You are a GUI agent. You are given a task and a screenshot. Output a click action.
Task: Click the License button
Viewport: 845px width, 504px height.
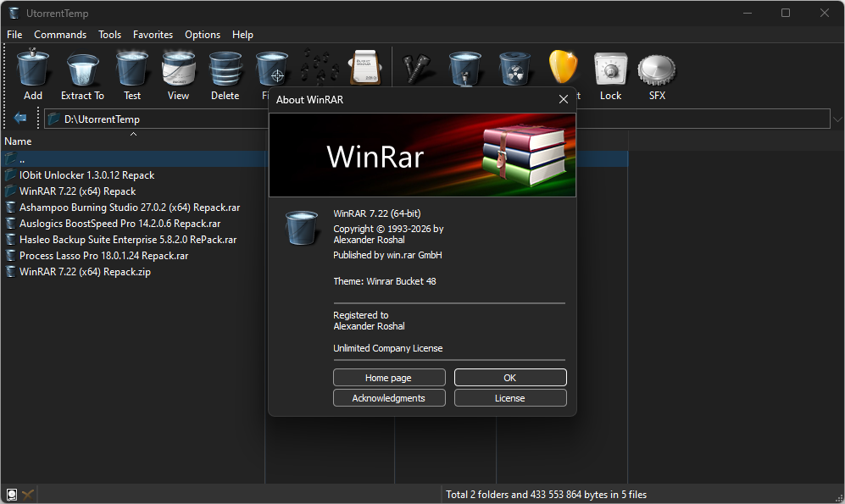point(510,398)
